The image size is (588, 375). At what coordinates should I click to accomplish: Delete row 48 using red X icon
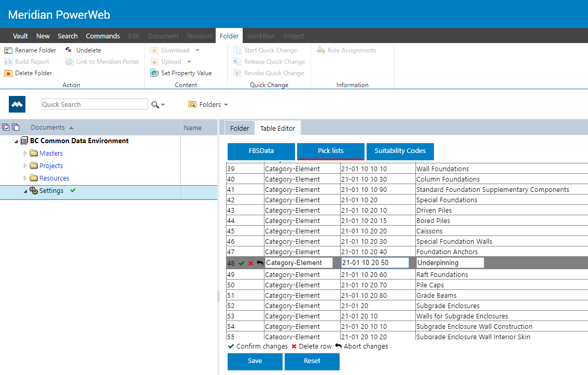click(x=250, y=263)
